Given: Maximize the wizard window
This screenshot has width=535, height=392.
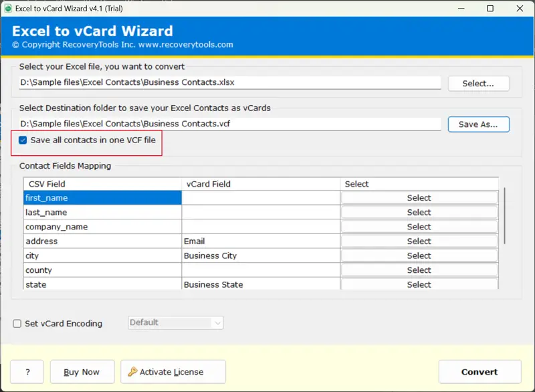Looking at the screenshot, I should (x=490, y=9).
